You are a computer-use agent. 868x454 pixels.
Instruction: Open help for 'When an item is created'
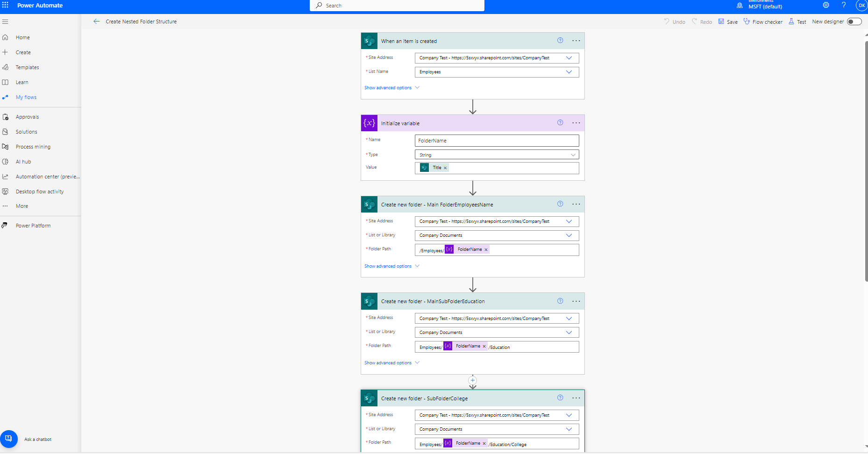point(560,41)
